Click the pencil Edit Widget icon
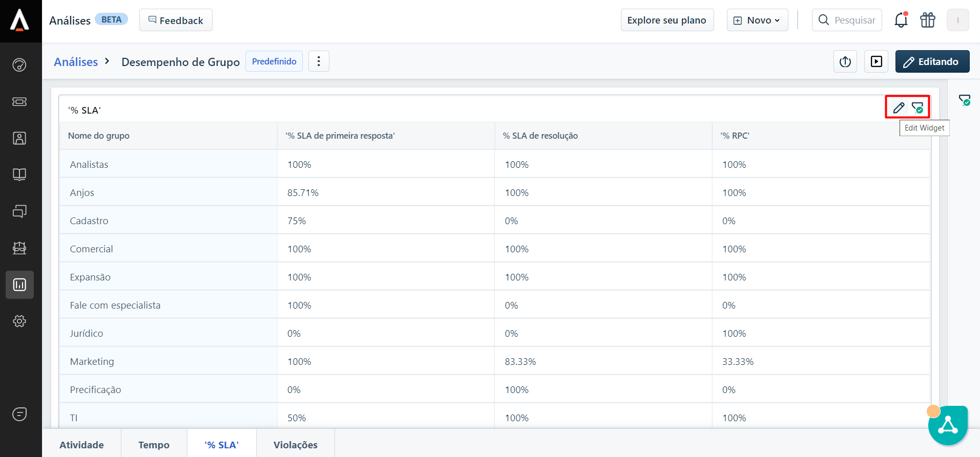 tap(899, 107)
